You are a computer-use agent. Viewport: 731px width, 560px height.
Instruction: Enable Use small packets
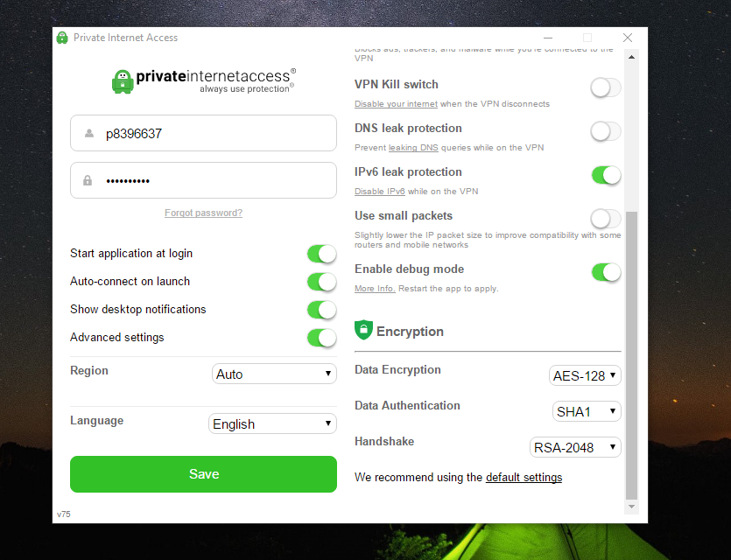point(606,219)
